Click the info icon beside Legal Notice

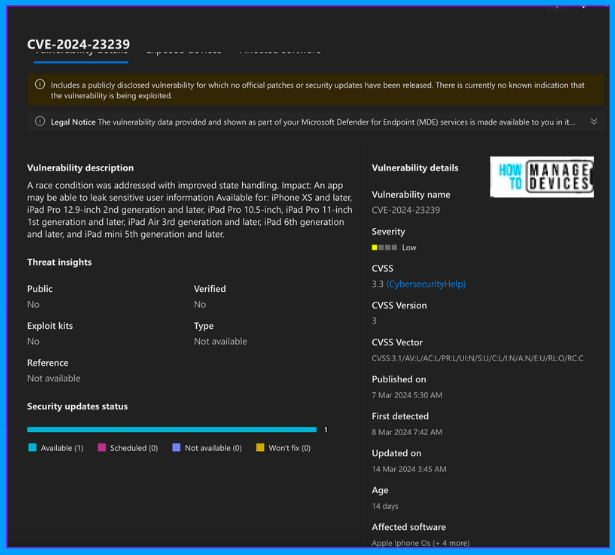tap(40, 121)
